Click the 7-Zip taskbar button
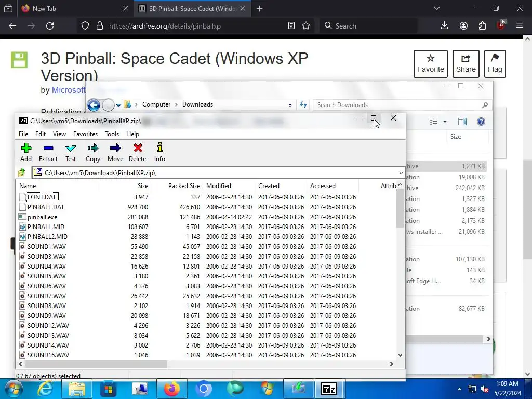Viewport: 532px width, 399px height. (328, 389)
